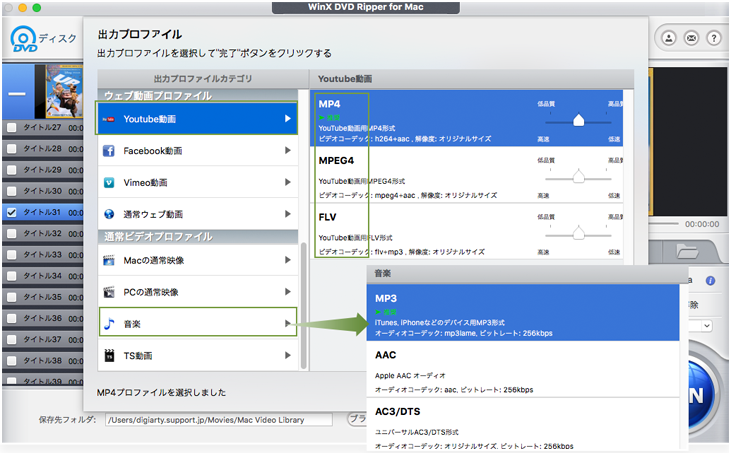Image resolution: width=729 pixels, height=453 pixels.
Task: Click the 保存先フォルダ path field
Action: tap(219, 420)
